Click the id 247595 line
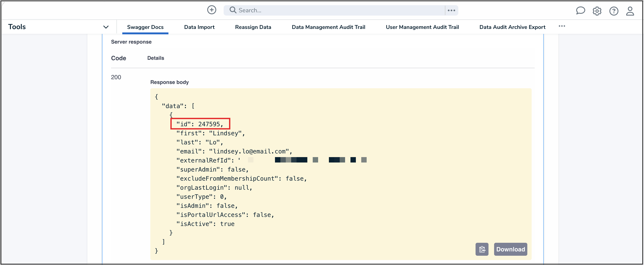Image resolution: width=644 pixels, height=265 pixels. click(x=200, y=124)
